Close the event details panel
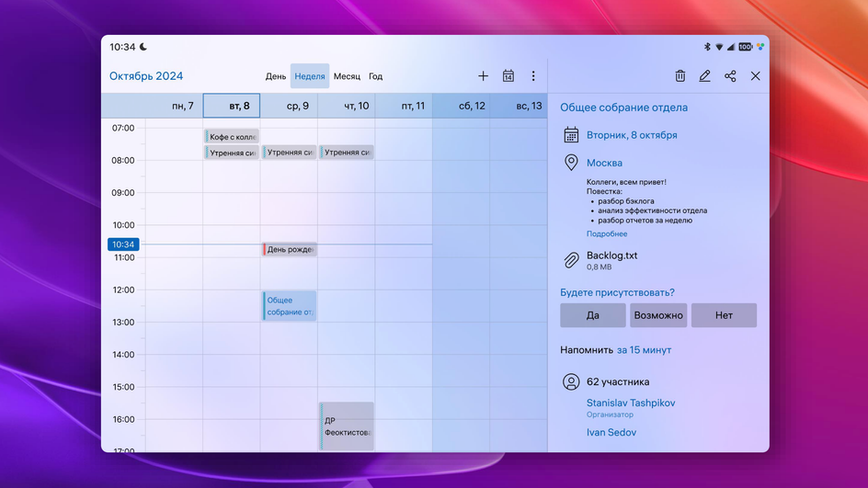This screenshot has height=488, width=868. (x=755, y=75)
